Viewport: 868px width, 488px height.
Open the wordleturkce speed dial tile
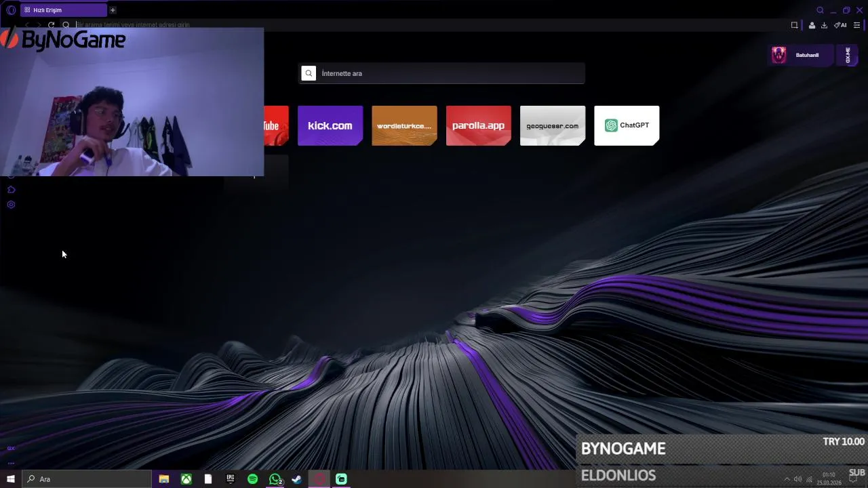[404, 125]
